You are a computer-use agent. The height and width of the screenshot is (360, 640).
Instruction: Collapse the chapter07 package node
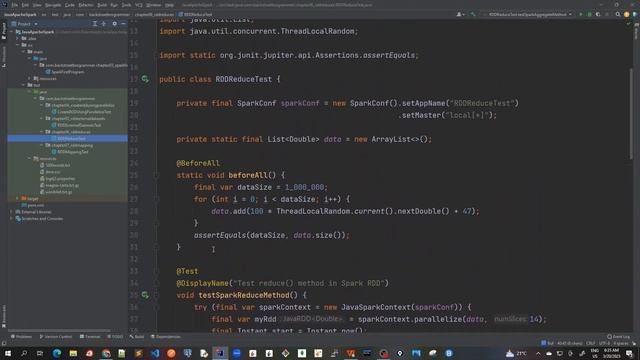click(42, 145)
